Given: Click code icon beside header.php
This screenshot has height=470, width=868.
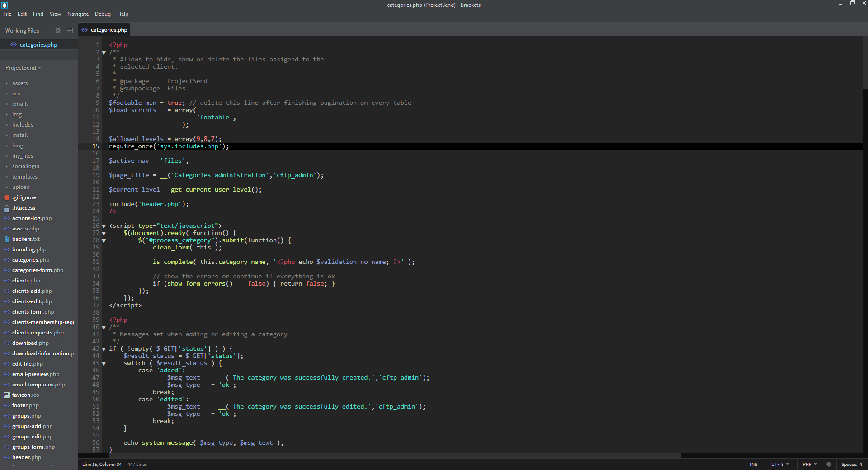Looking at the screenshot, I should [7, 457].
